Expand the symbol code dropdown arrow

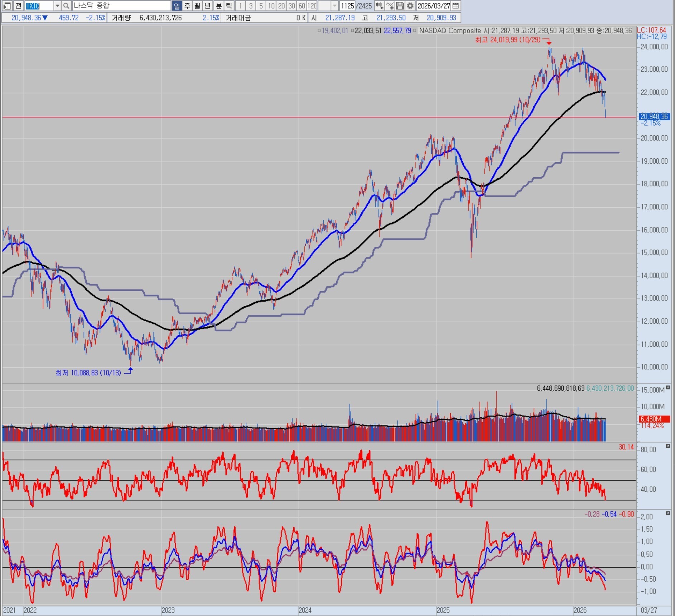(57, 6)
